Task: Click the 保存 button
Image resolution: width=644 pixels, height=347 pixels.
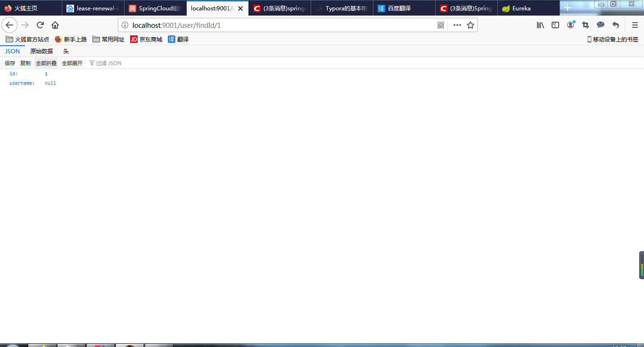Action: [x=10, y=63]
